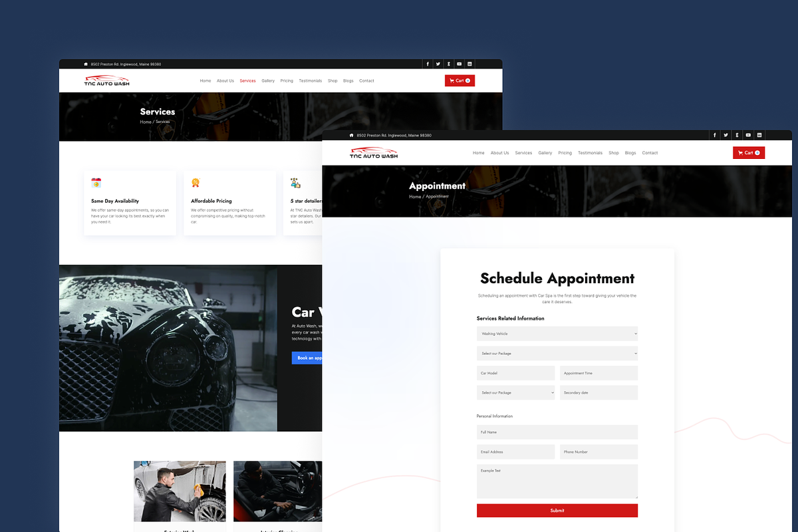Select Home in Services page menu
Image resolution: width=798 pixels, height=532 pixels.
(x=205, y=80)
